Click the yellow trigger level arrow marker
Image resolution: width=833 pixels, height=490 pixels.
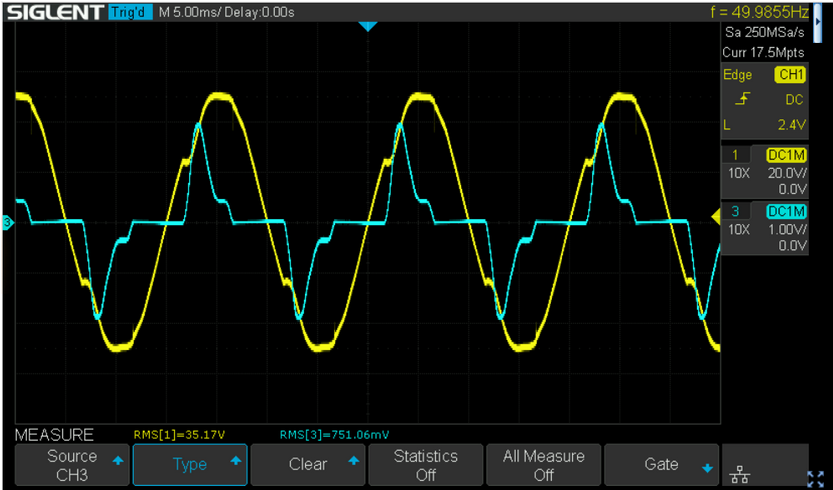pos(715,216)
